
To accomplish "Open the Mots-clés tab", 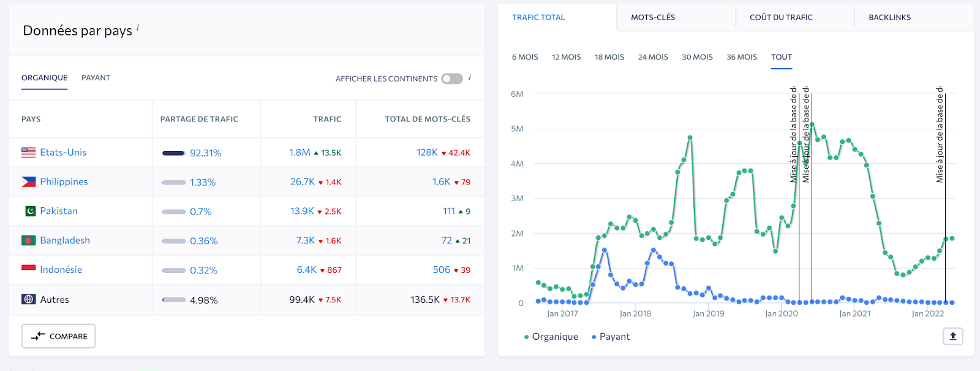I will (653, 17).
